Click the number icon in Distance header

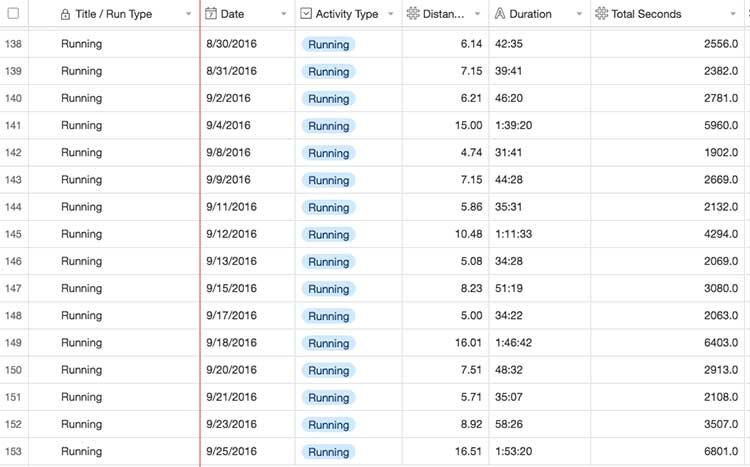tap(414, 14)
